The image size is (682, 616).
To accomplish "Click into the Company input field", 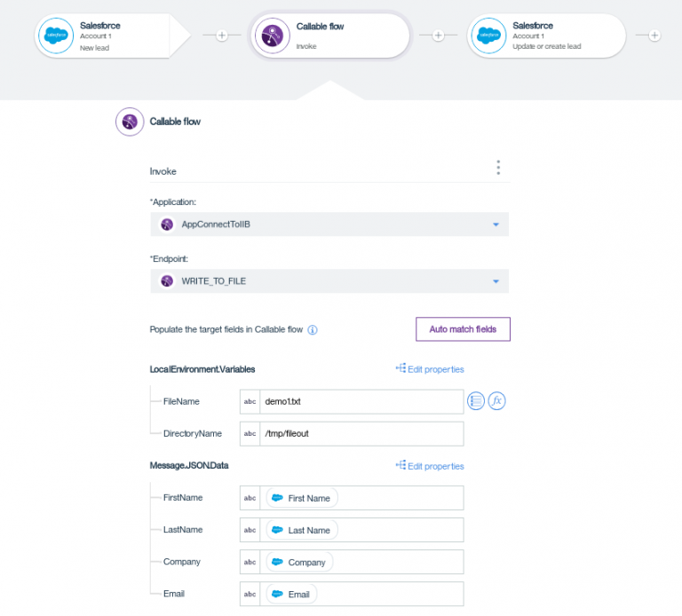I will [352, 562].
